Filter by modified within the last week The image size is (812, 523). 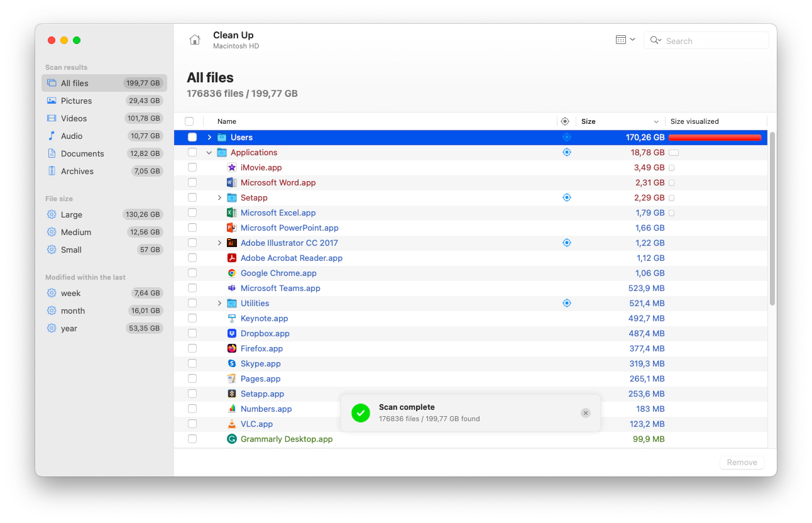[x=104, y=293]
